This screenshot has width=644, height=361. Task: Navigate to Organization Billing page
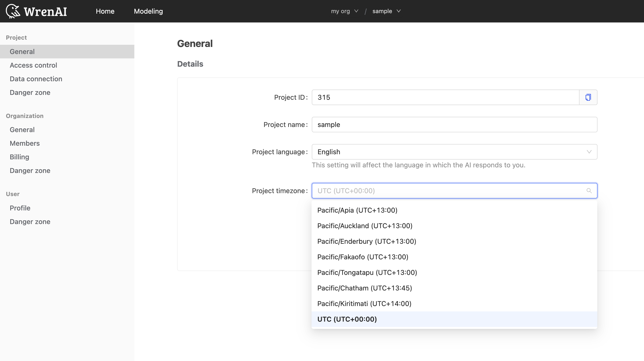pyautogui.click(x=19, y=157)
